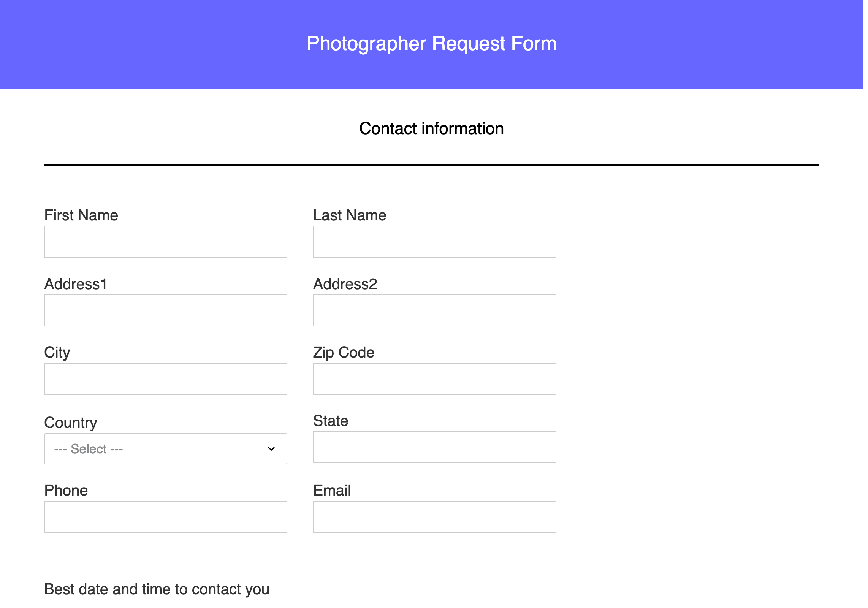Select the Zip Code input box
868x608 pixels.
pos(434,378)
